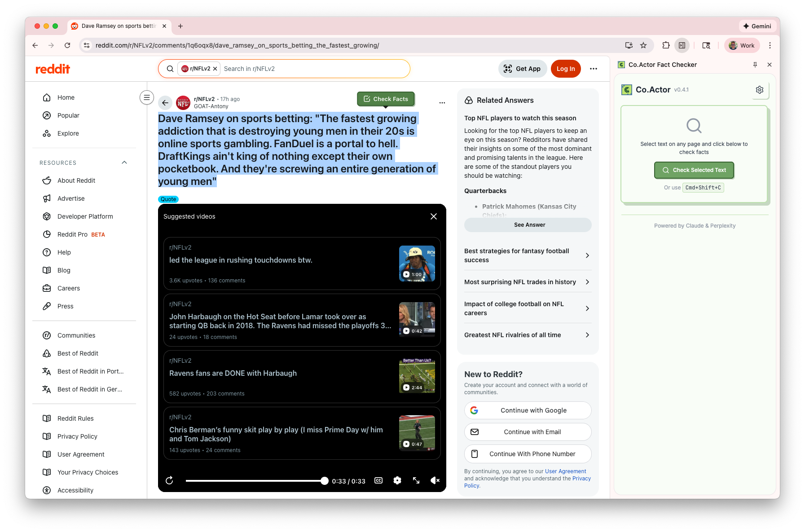The image size is (805, 532).
Task: Click the Log In button
Action: pos(565,69)
